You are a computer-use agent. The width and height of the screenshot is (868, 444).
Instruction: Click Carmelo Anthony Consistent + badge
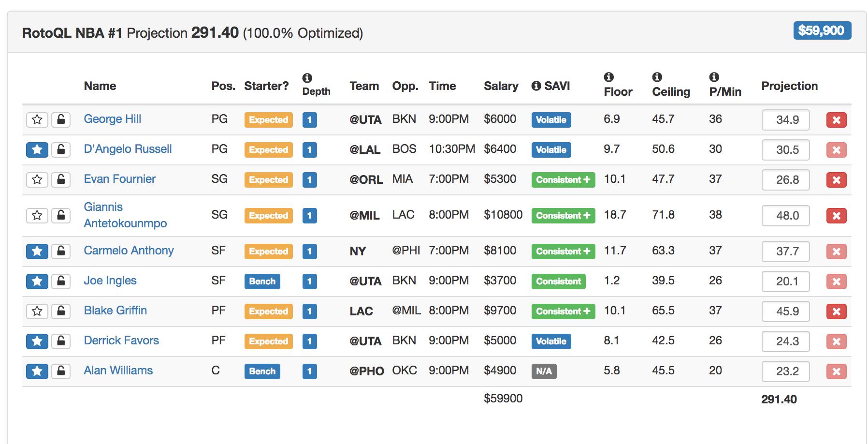(563, 252)
